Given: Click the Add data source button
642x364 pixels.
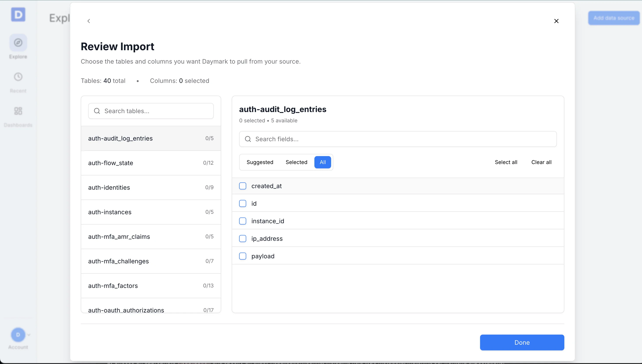Looking at the screenshot, I should (614, 18).
